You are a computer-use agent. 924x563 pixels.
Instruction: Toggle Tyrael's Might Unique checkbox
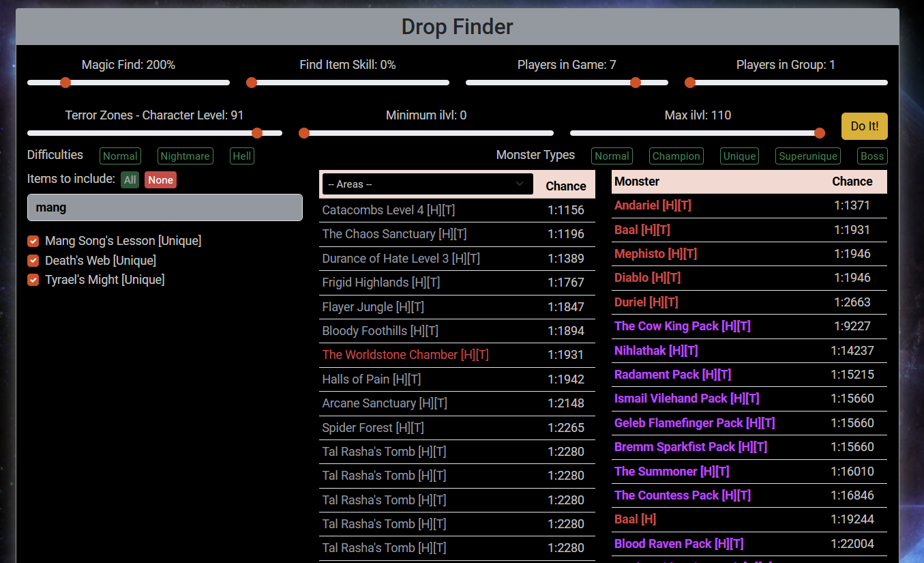point(33,280)
